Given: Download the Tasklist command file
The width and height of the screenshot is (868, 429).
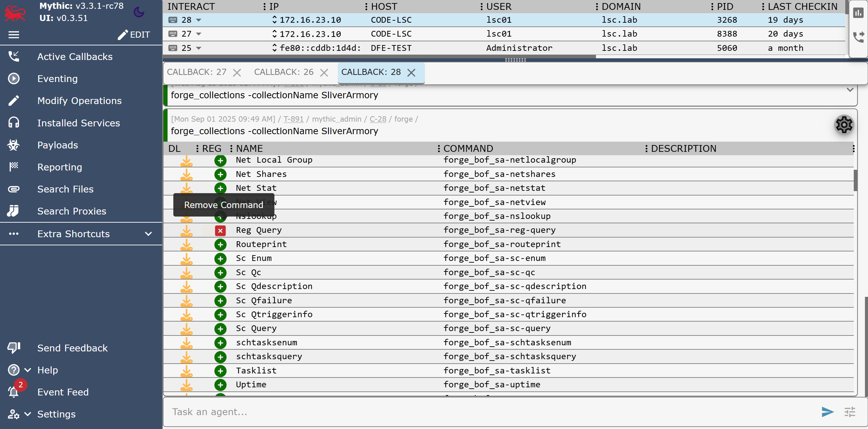Looking at the screenshot, I should pyautogui.click(x=186, y=371).
